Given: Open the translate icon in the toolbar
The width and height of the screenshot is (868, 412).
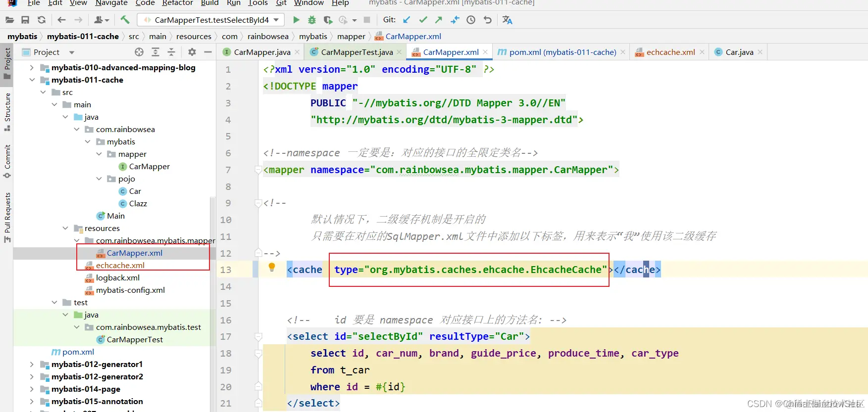Looking at the screenshot, I should 507,20.
